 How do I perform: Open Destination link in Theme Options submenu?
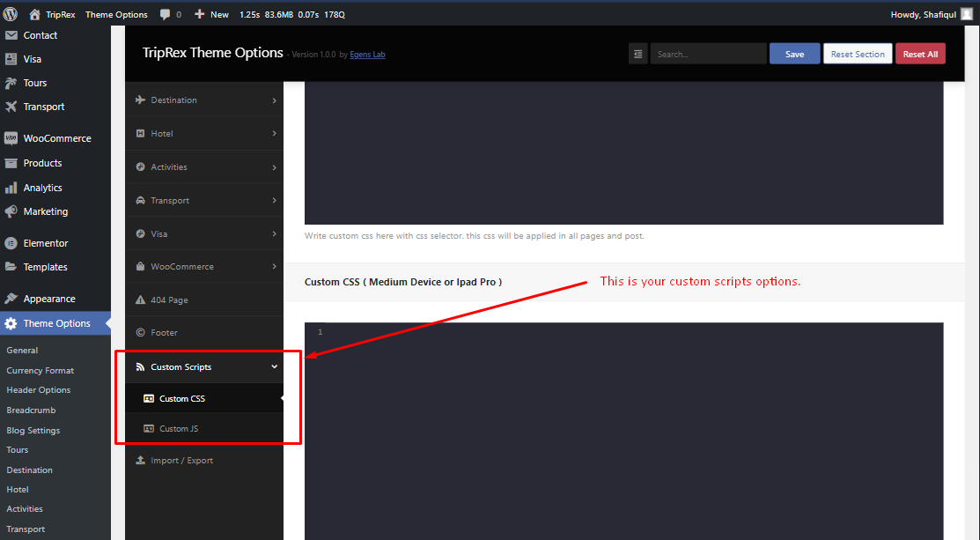click(29, 470)
